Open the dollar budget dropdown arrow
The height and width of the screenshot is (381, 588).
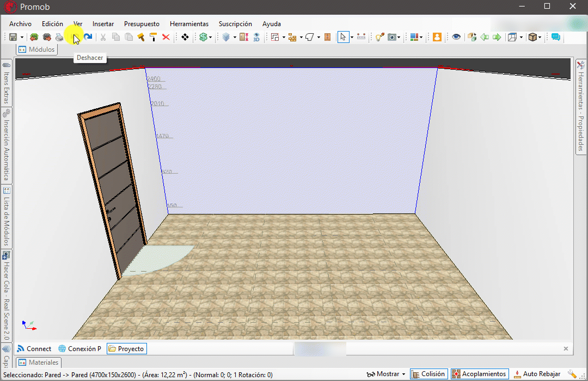pos(210,37)
